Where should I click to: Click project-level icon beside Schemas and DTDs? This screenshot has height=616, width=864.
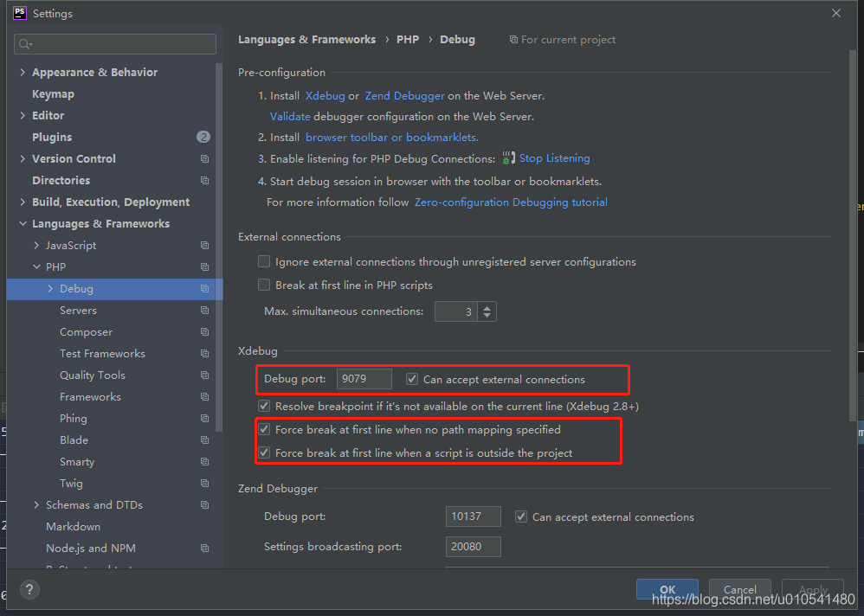coord(204,504)
